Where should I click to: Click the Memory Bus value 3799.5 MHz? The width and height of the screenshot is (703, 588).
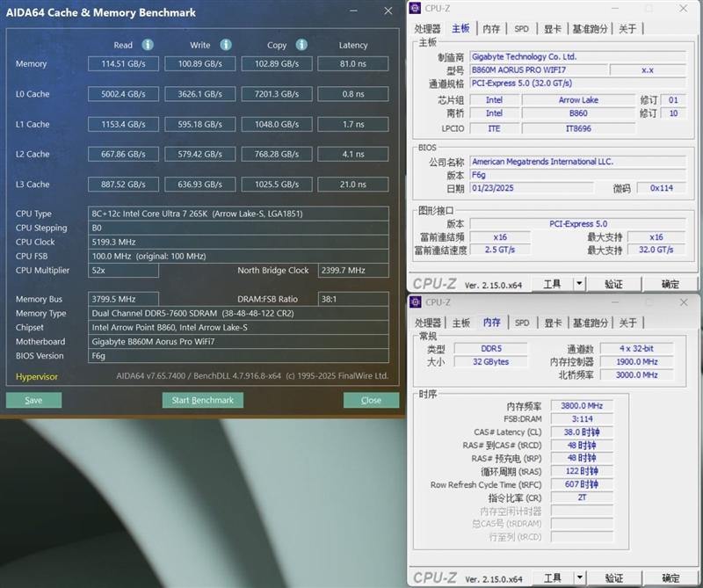pyautogui.click(x=123, y=299)
